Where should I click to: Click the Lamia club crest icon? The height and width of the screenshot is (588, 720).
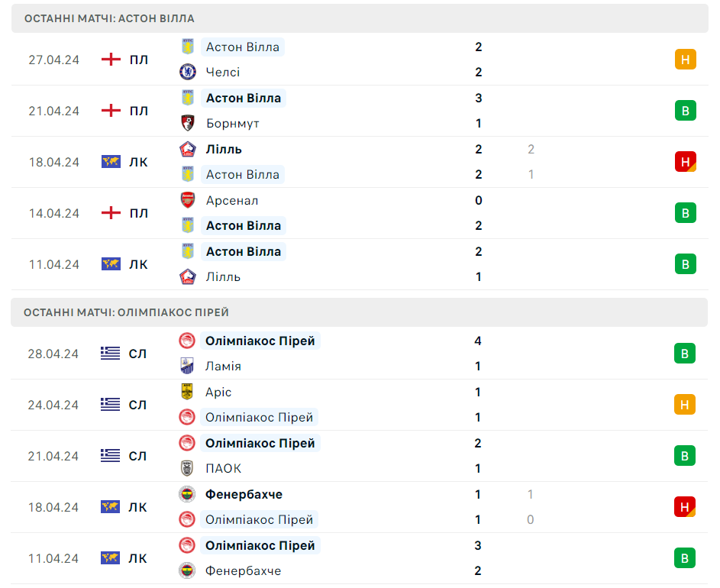(187, 366)
